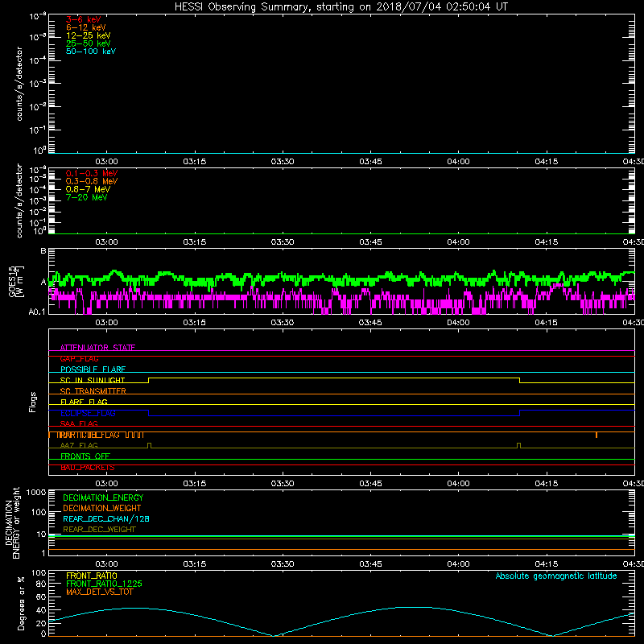Click the 03:45 label under the keV count panel
Image resolution: width=644 pixels, height=644 pixels.
pos(370,162)
